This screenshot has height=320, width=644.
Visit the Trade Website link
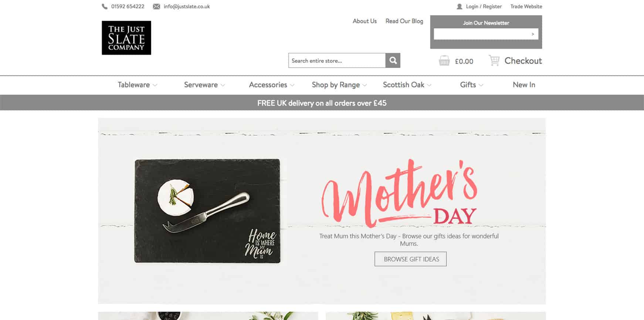526,7
